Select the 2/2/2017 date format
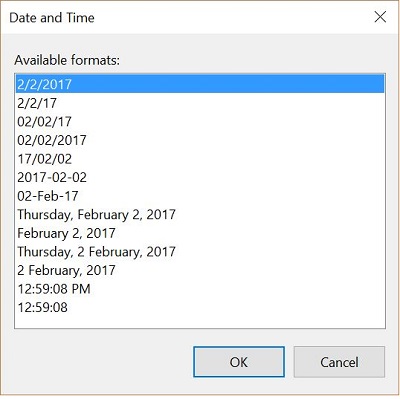Image resolution: width=400 pixels, height=399 pixels. pos(200,84)
